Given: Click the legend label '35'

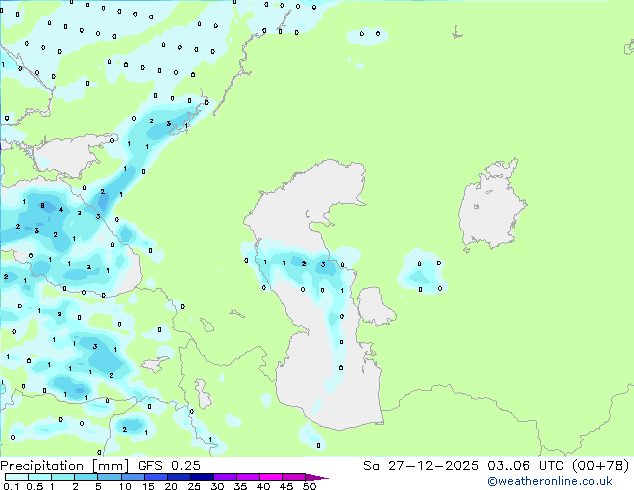Looking at the screenshot, I should pos(241,486).
